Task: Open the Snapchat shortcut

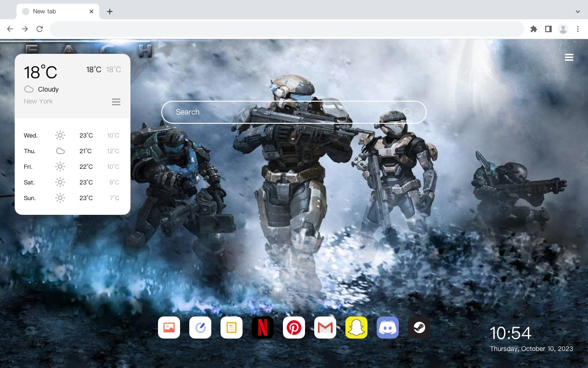Action: pos(356,328)
